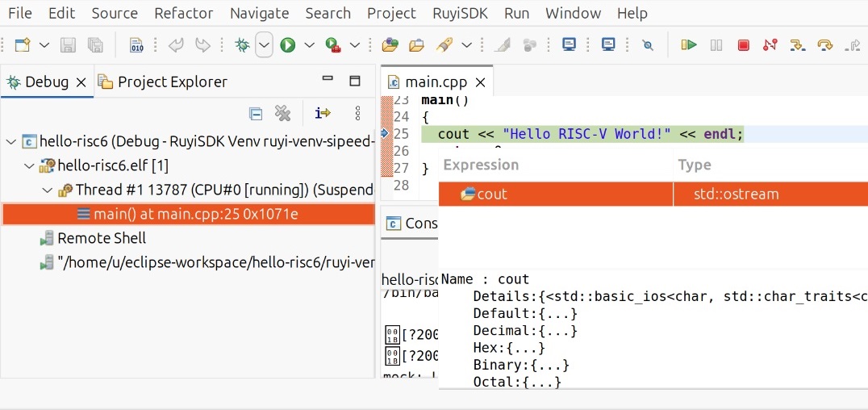The height and width of the screenshot is (410, 868).
Task: Click the Save icon
Action: [68, 45]
